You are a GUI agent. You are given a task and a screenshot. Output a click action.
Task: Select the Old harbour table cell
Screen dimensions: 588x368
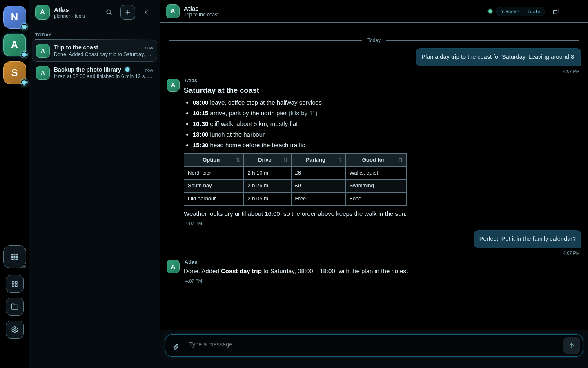coord(214,199)
